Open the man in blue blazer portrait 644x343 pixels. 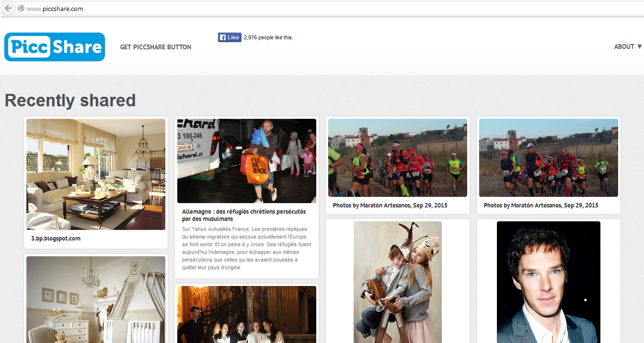click(x=549, y=282)
